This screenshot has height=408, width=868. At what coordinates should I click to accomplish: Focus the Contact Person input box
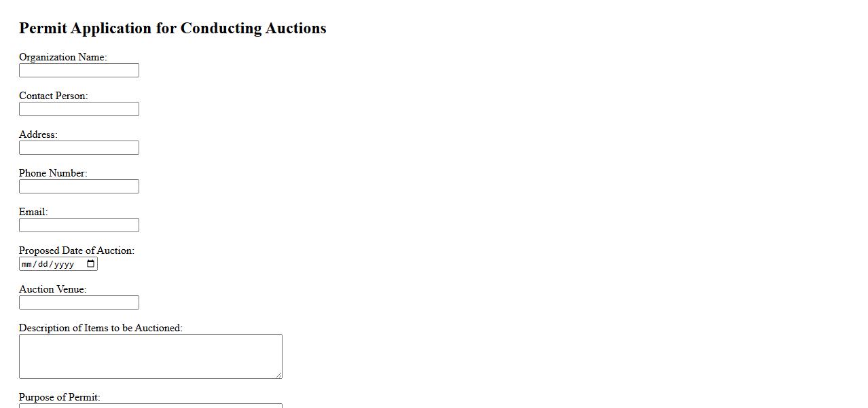79,109
